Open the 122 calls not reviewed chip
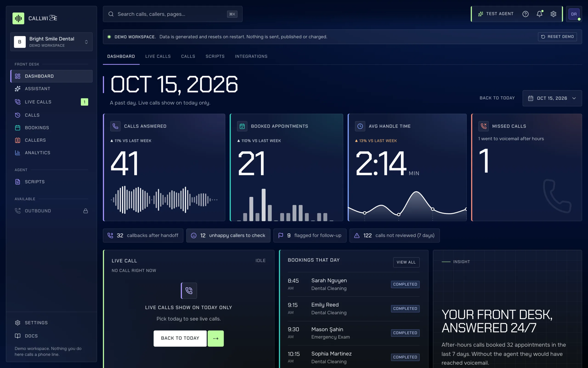 (x=394, y=235)
